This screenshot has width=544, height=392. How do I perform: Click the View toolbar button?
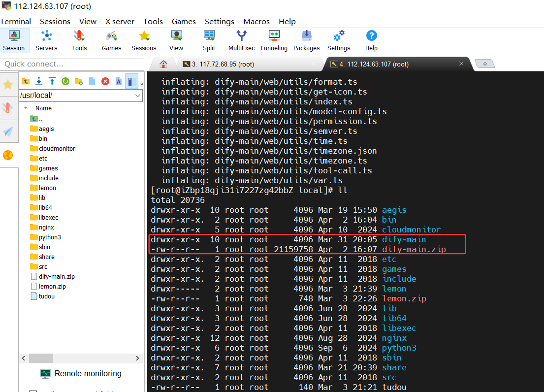click(176, 41)
